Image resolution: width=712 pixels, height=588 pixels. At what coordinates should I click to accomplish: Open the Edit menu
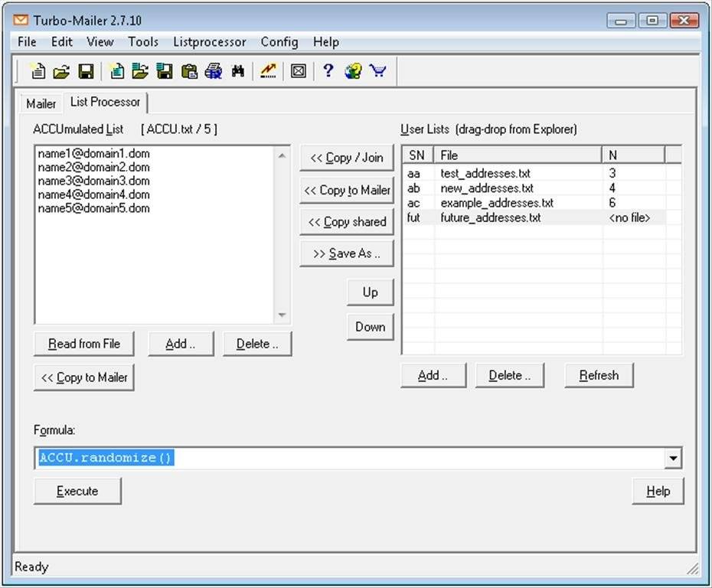tap(62, 42)
